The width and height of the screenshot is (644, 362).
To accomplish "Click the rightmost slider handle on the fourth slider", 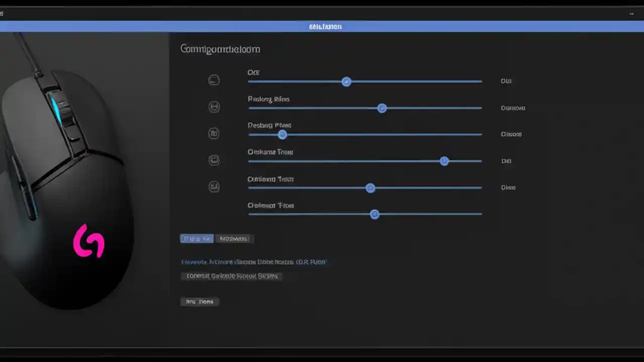I will pos(444,161).
